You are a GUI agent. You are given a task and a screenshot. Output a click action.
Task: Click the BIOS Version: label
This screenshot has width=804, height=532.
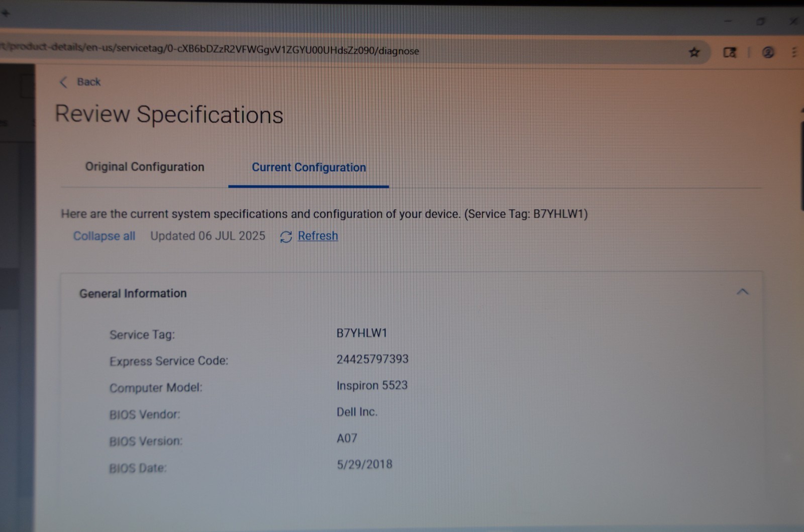pos(146,441)
